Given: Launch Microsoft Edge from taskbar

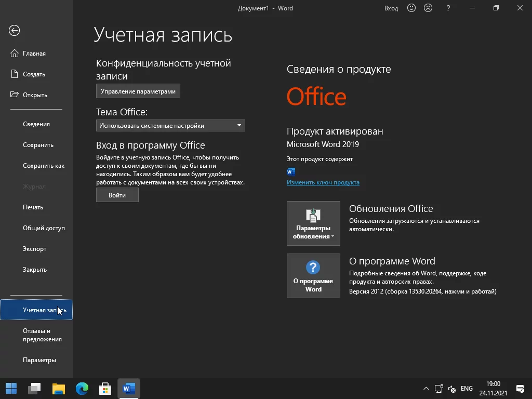Looking at the screenshot, I should tap(82, 389).
